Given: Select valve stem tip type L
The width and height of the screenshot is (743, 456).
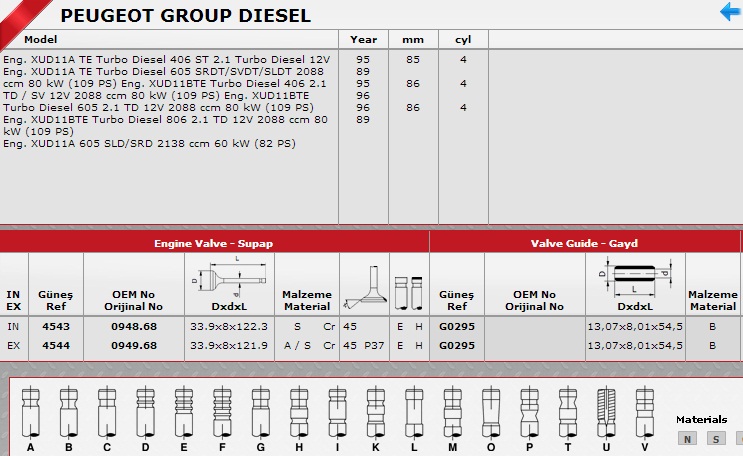Looking at the screenshot, I should [x=414, y=419].
